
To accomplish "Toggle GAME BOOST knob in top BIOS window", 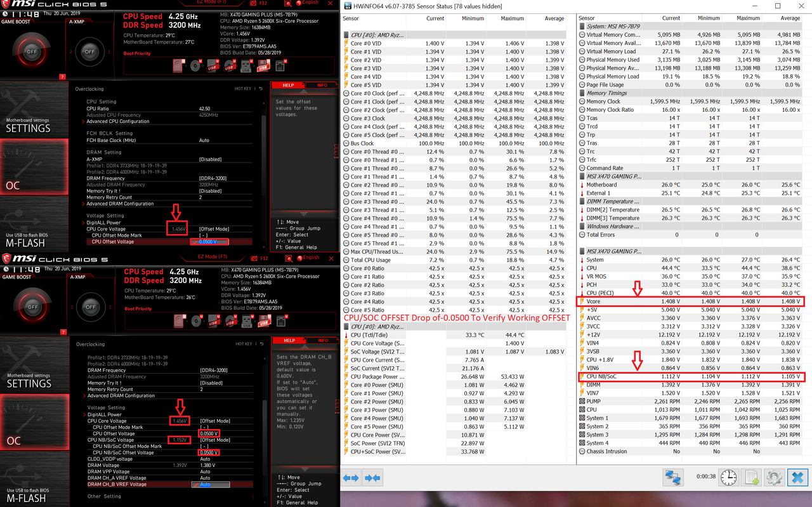I will [x=31, y=52].
